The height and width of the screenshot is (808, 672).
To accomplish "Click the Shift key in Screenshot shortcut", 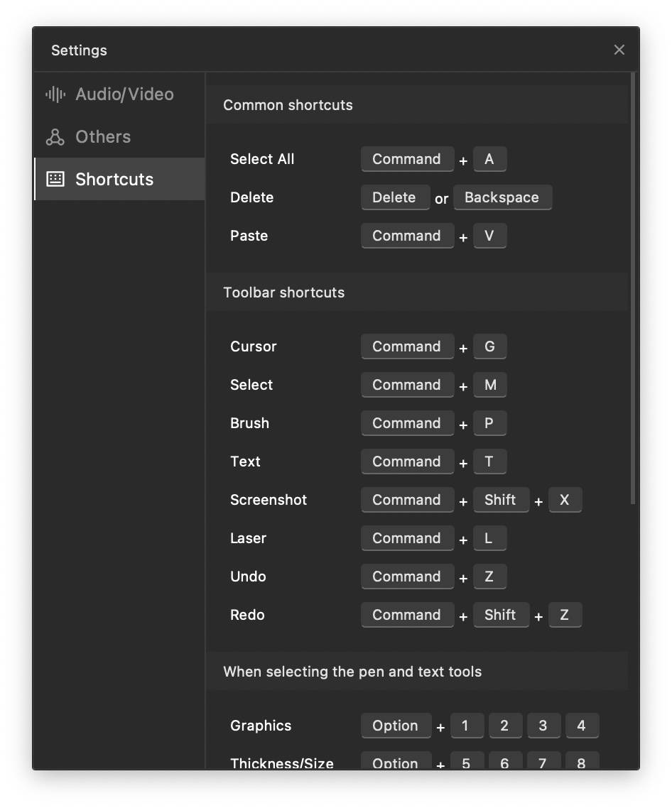I will [501, 500].
